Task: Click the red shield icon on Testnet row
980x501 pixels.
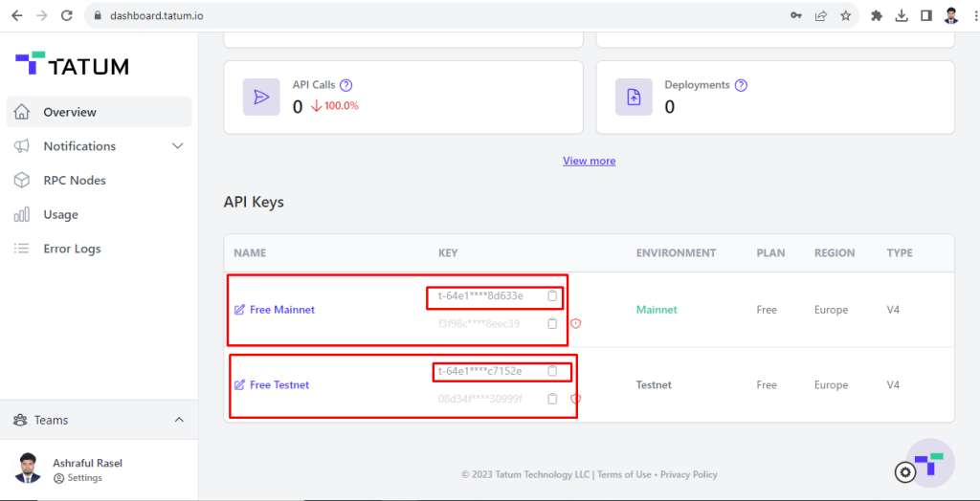Action: [x=575, y=399]
